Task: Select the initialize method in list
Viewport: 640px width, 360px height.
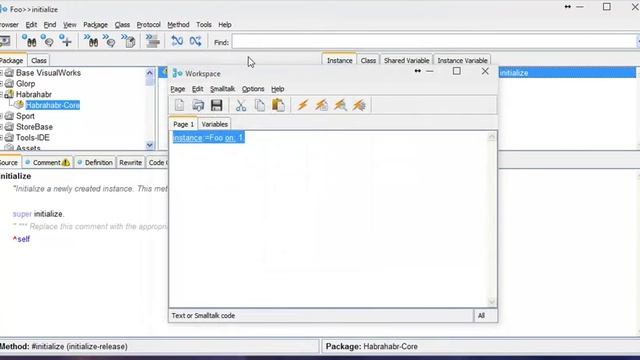Action: 567,73
